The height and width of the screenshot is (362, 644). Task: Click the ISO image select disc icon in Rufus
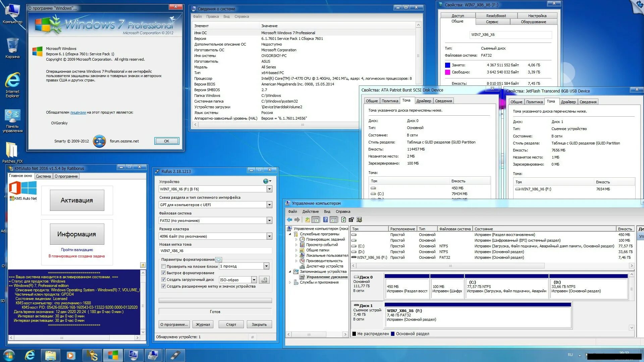[264, 280]
